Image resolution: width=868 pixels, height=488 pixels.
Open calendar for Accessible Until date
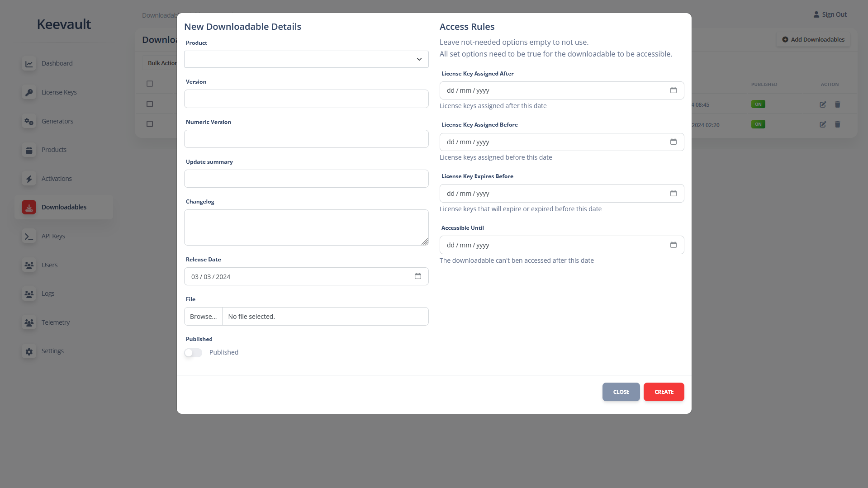point(673,245)
